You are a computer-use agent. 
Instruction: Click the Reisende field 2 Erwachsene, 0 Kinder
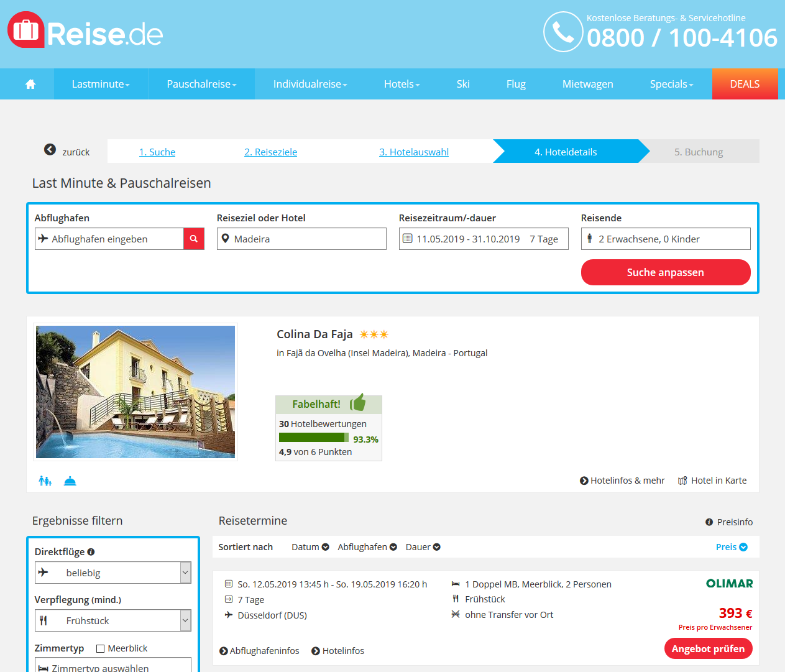[x=666, y=239]
